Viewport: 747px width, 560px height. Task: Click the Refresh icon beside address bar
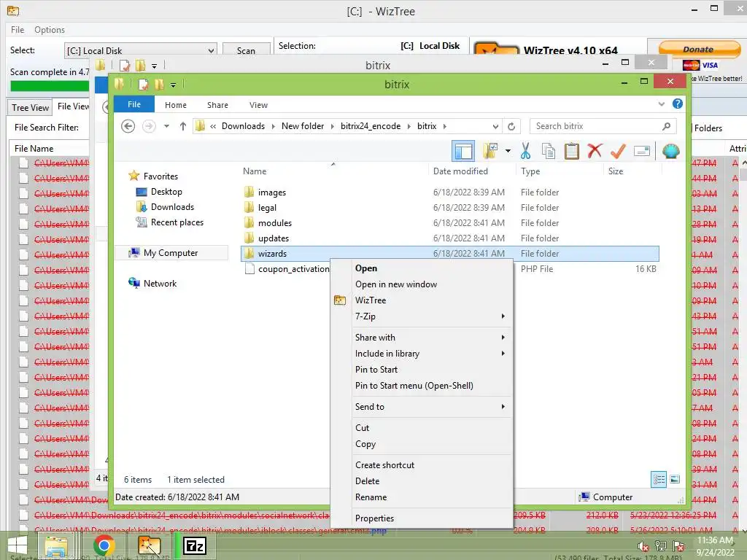(511, 126)
